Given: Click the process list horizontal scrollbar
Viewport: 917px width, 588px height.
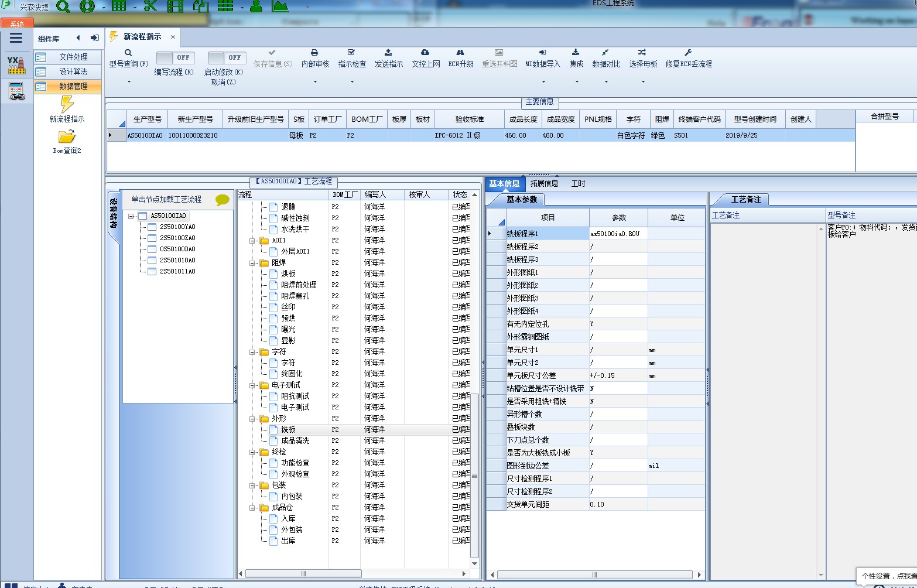Looking at the screenshot, I should coord(303,574).
